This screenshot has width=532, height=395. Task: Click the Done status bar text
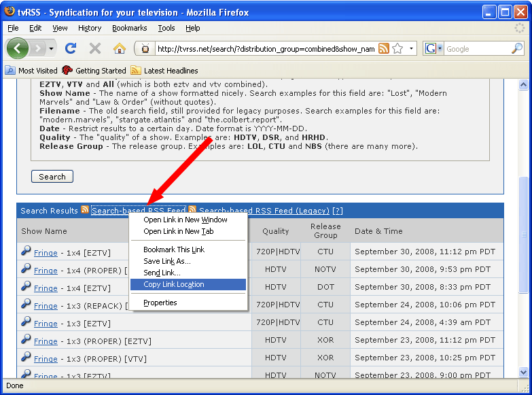(x=15, y=386)
